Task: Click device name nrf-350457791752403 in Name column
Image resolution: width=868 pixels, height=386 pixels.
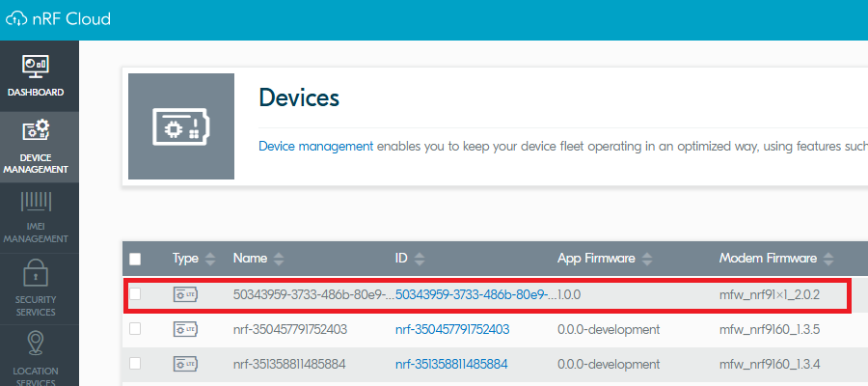Action: click(x=290, y=329)
